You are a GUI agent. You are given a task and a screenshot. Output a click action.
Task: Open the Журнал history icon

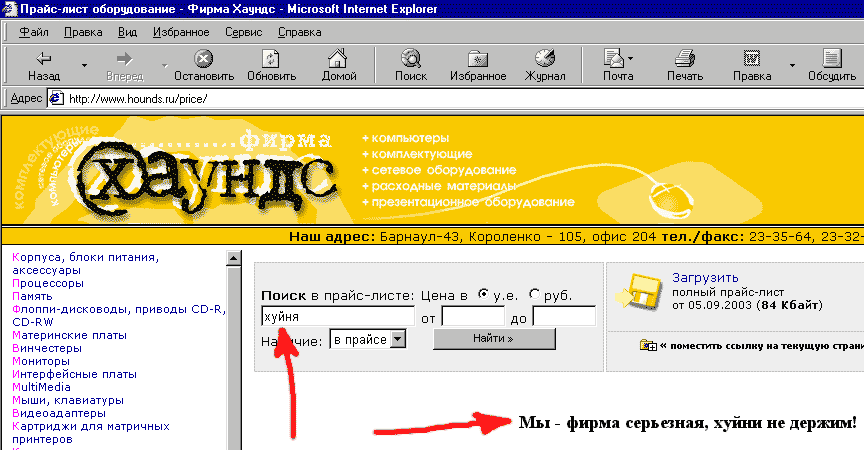[x=545, y=58]
